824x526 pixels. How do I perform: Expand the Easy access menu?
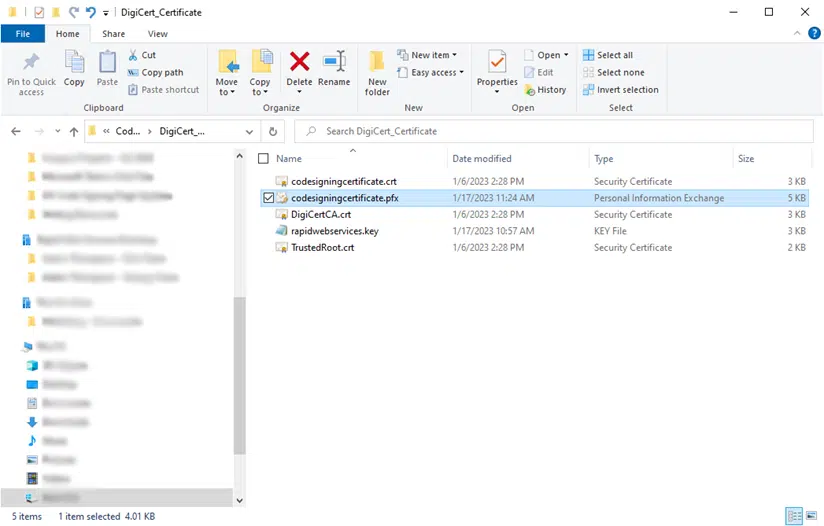click(430, 73)
